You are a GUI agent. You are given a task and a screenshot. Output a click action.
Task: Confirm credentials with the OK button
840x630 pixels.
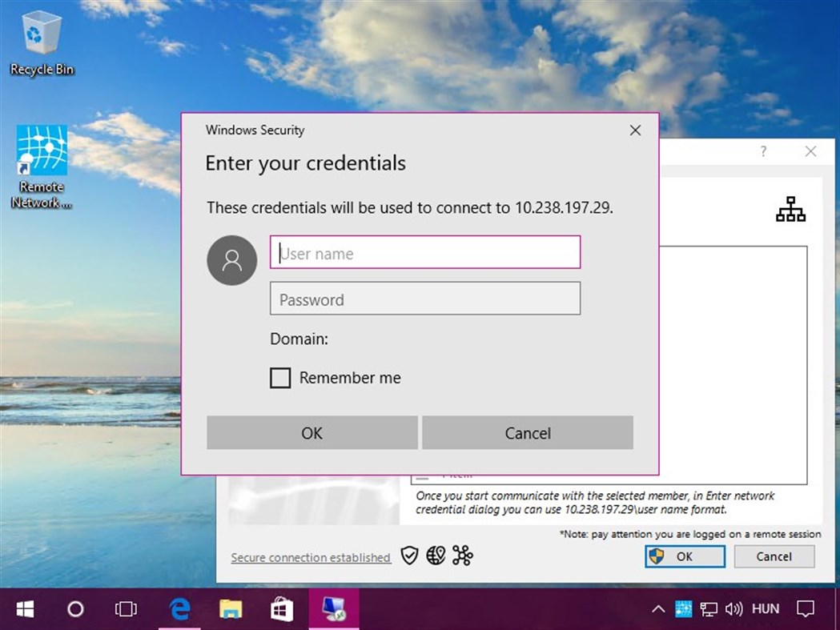311,432
